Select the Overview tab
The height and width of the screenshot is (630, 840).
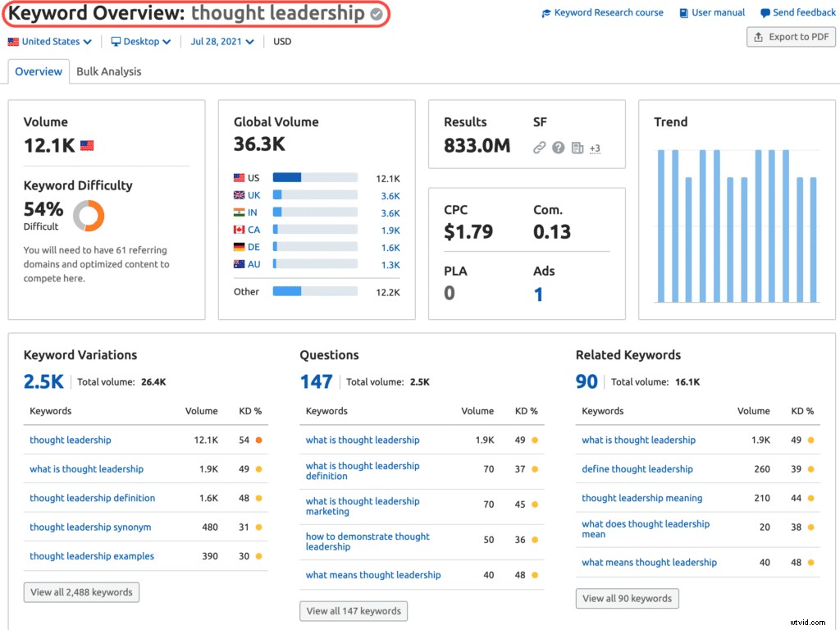coord(39,71)
